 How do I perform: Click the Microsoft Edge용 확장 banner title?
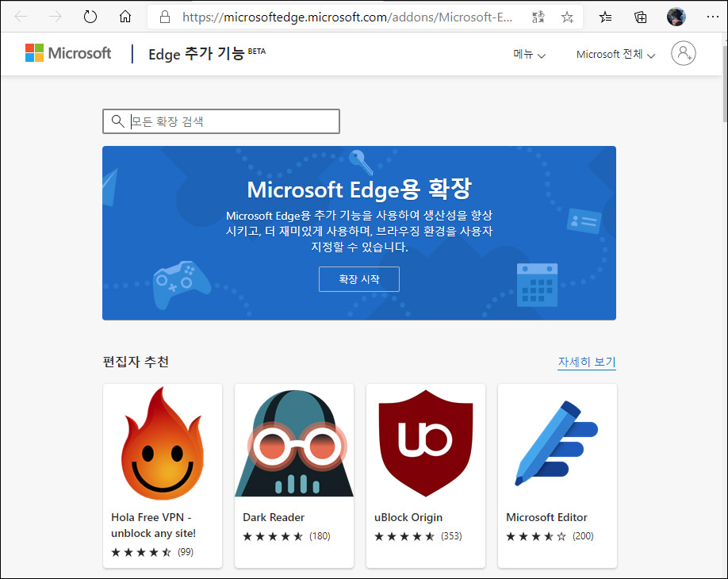(359, 190)
